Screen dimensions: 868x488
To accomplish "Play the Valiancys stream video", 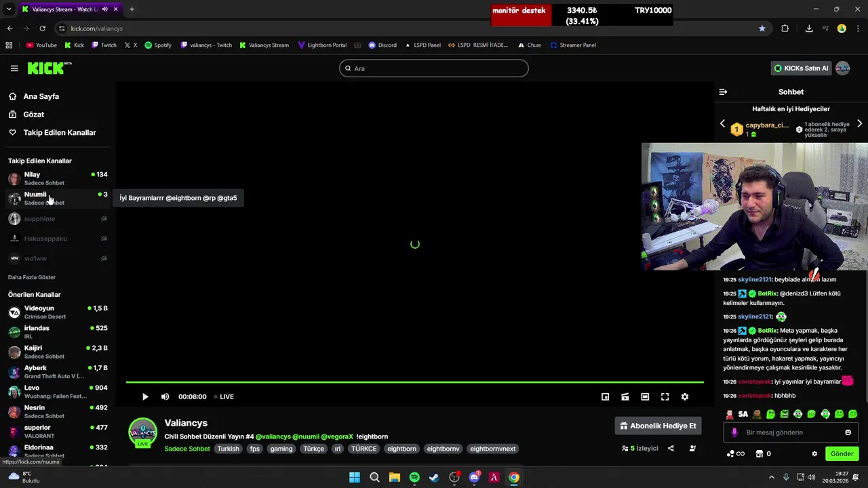I will tap(145, 397).
